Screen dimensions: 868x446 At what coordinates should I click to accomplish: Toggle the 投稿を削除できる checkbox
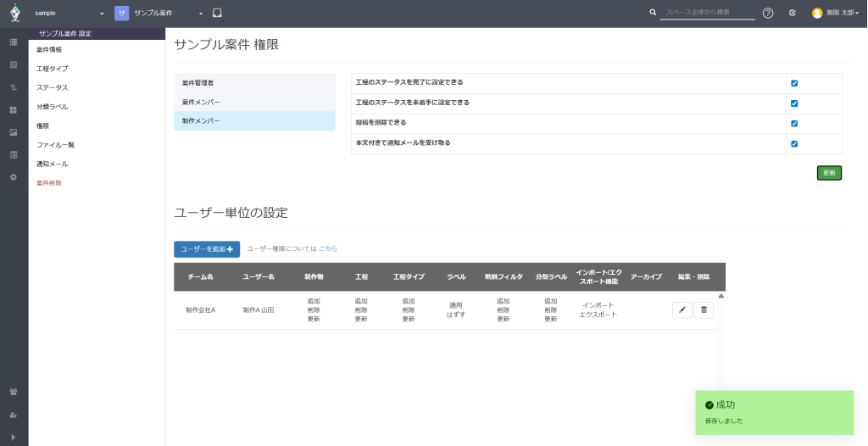pos(794,124)
